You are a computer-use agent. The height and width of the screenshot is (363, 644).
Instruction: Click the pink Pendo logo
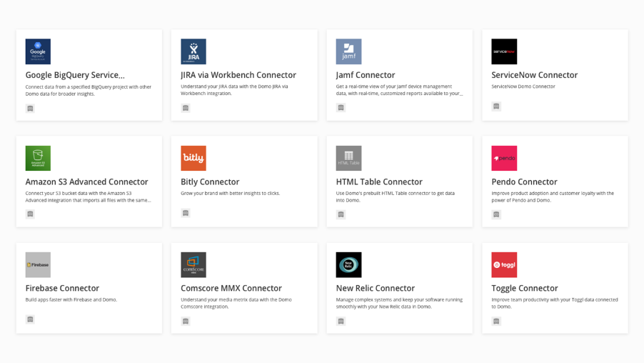(504, 158)
